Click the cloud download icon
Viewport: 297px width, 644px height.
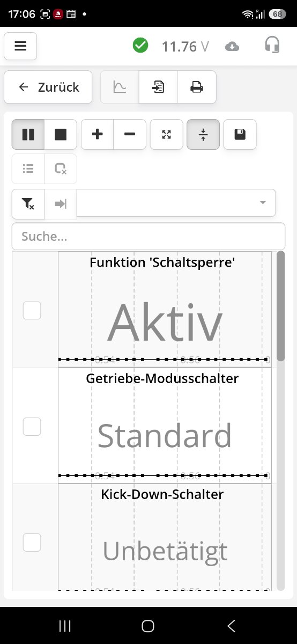click(x=232, y=47)
